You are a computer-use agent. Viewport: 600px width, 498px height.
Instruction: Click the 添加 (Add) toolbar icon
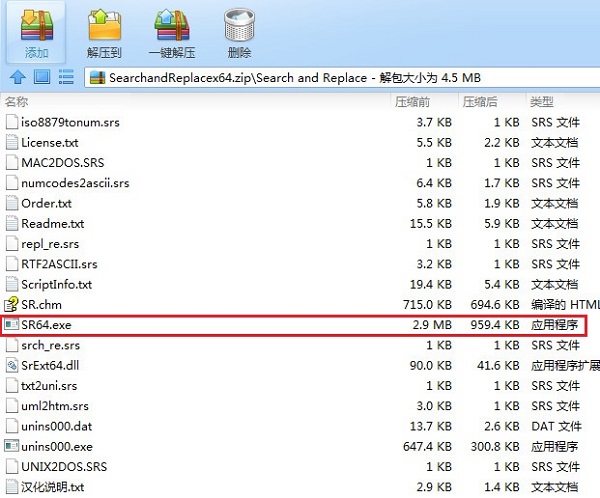(x=37, y=25)
